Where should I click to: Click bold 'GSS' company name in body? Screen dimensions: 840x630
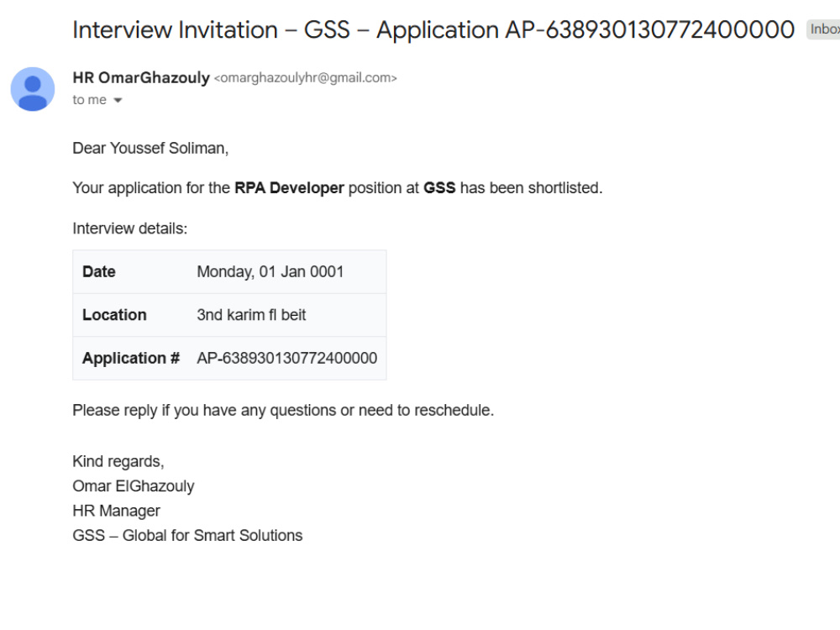(x=439, y=188)
